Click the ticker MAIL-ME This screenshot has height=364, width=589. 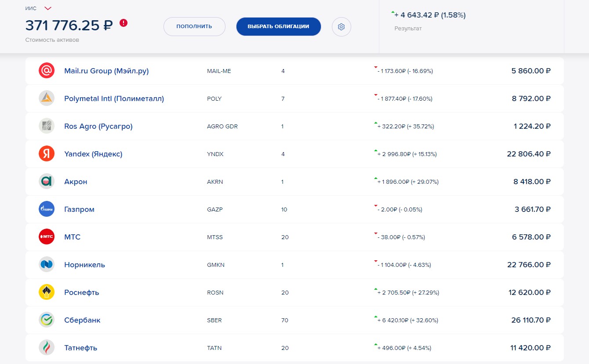click(219, 71)
